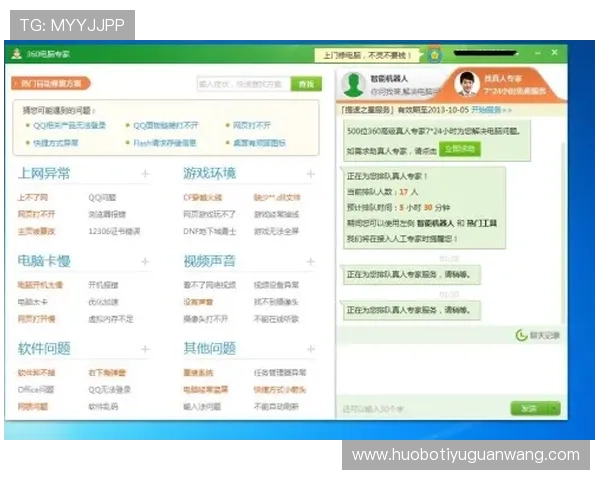Screen dimensions: 600x480
Task: Expand the 上网异常 category plus sign
Action: pos(145,174)
